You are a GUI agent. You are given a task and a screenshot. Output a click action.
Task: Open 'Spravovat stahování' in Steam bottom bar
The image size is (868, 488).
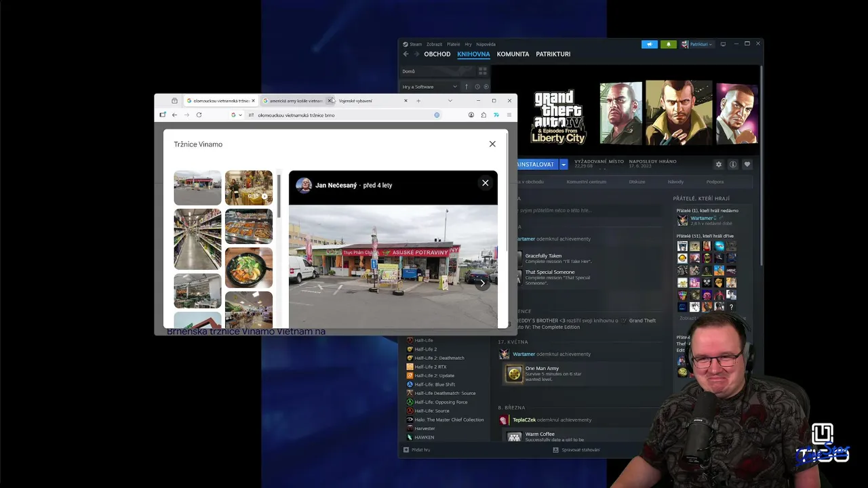(576, 450)
